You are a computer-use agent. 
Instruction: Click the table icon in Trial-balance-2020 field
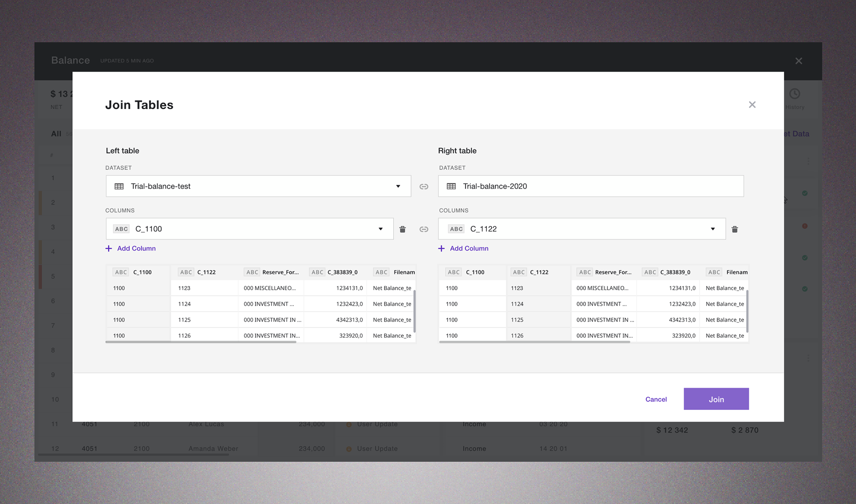[x=451, y=186]
